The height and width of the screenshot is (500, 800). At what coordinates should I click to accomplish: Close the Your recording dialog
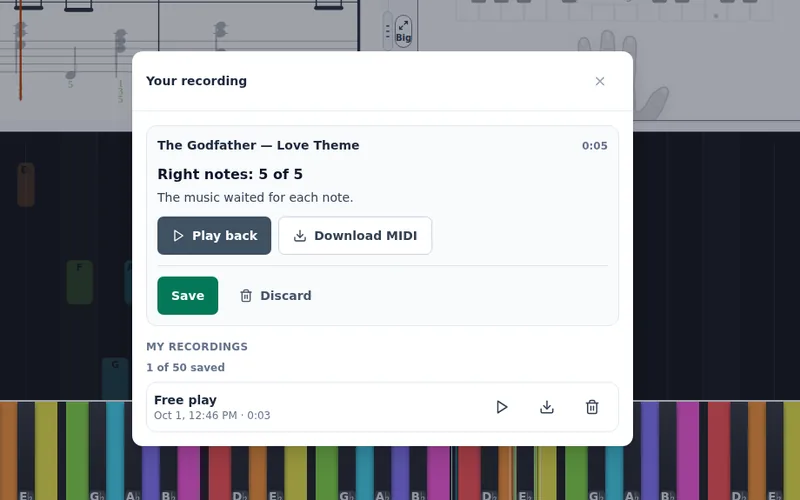(x=599, y=81)
